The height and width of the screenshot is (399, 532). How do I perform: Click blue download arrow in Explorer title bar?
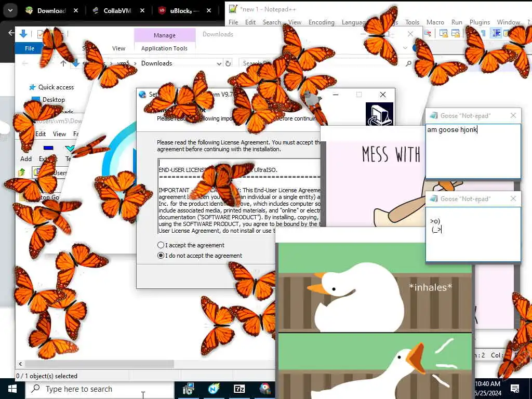click(x=23, y=34)
